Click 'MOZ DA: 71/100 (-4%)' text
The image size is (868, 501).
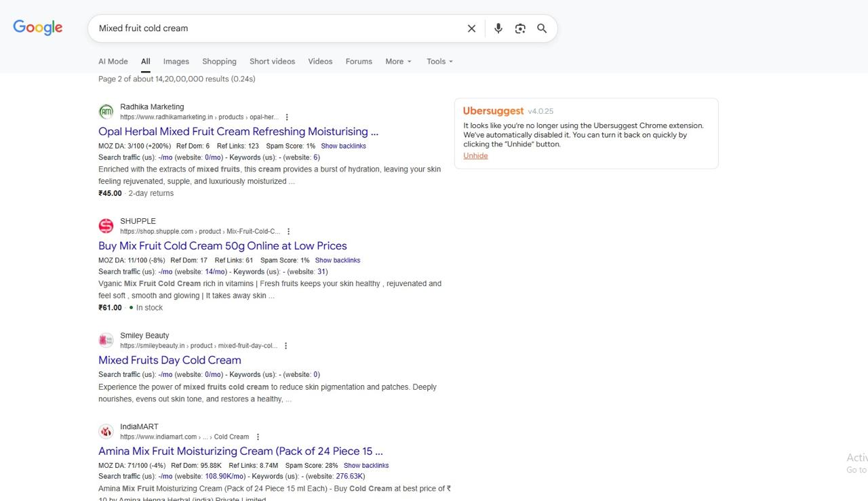pyautogui.click(x=132, y=465)
